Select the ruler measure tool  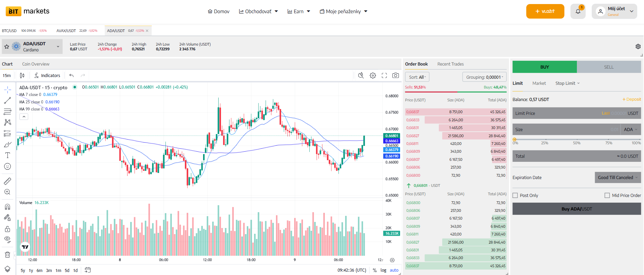(7, 181)
